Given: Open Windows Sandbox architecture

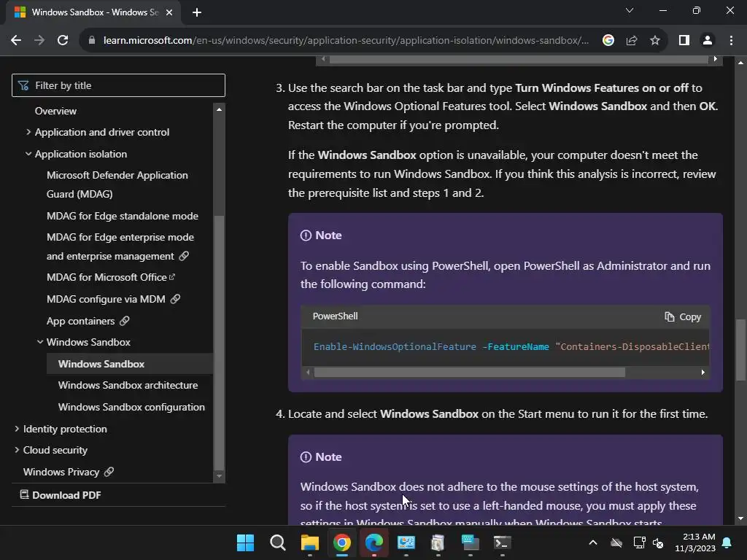Looking at the screenshot, I should [x=128, y=385].
